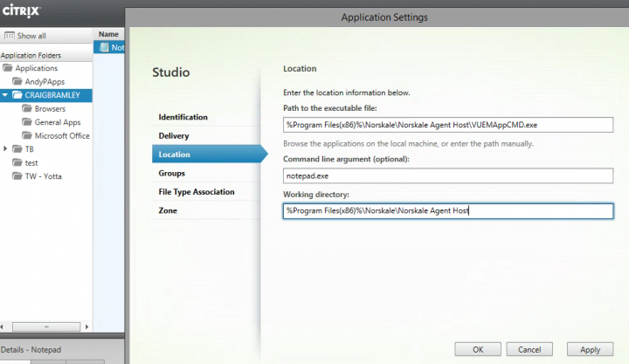This screenshot has width=629, height=364.
Task: Click the General Apps folder icon
Action: pos(27,122)
